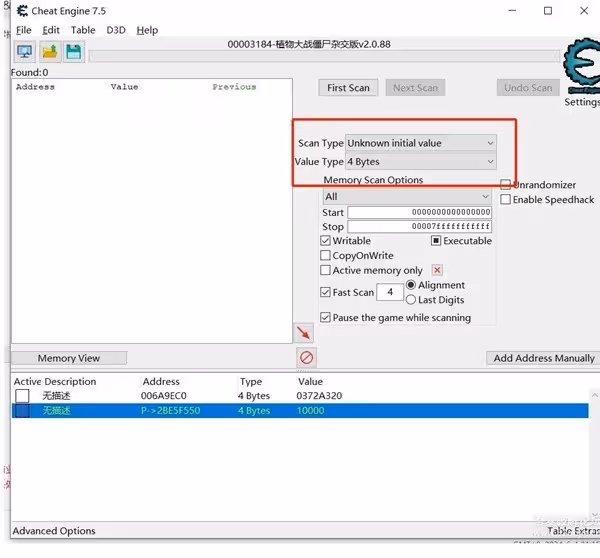Viewport: 600px width, 558px height.
Task: Click the scan progress bar
Action: [x=324, y=57]
